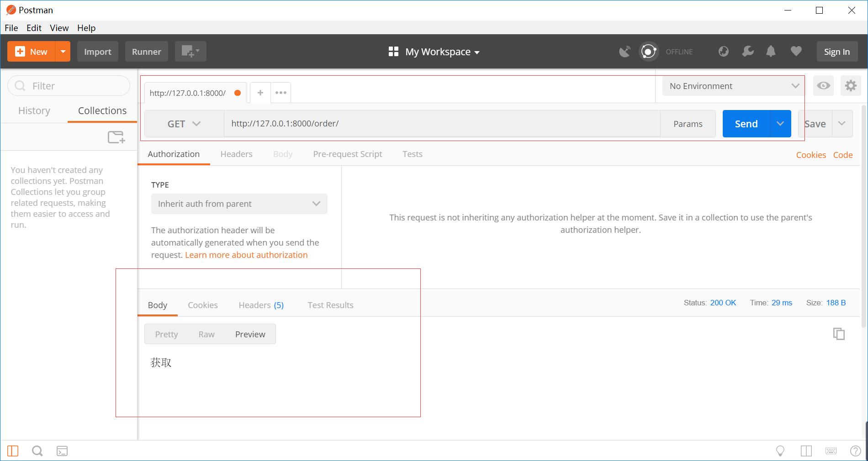Switch response view to Pretty
The width and height of the screenshot is (868, 461).
pos(166,334)
